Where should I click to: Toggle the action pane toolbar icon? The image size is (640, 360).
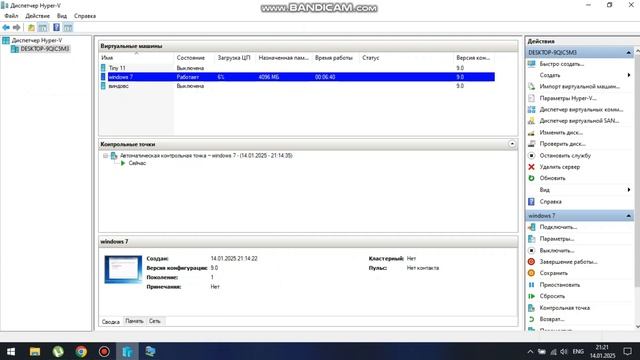(68, 27)
